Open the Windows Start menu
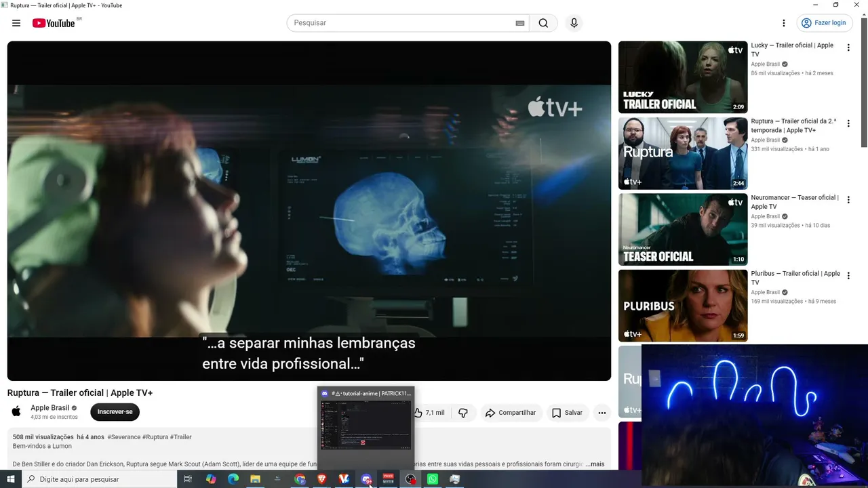This screenshot has height=488, width=868. [11, 479]
